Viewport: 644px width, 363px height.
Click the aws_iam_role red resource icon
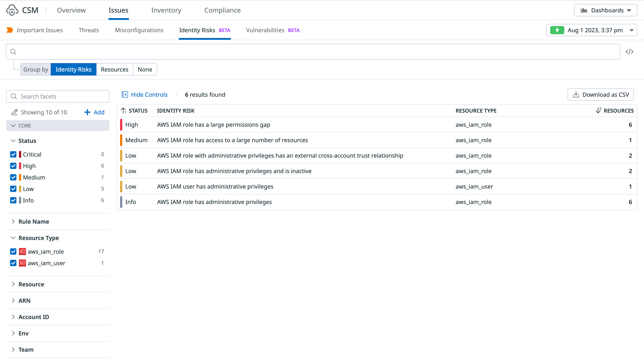[23, 251]
